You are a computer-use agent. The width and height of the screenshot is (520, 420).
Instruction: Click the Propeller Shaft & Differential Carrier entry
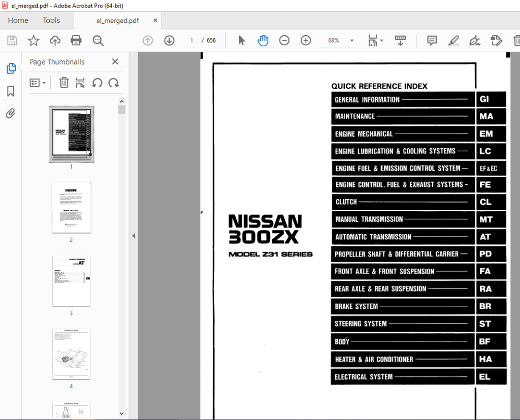click(x=418, y=254)
